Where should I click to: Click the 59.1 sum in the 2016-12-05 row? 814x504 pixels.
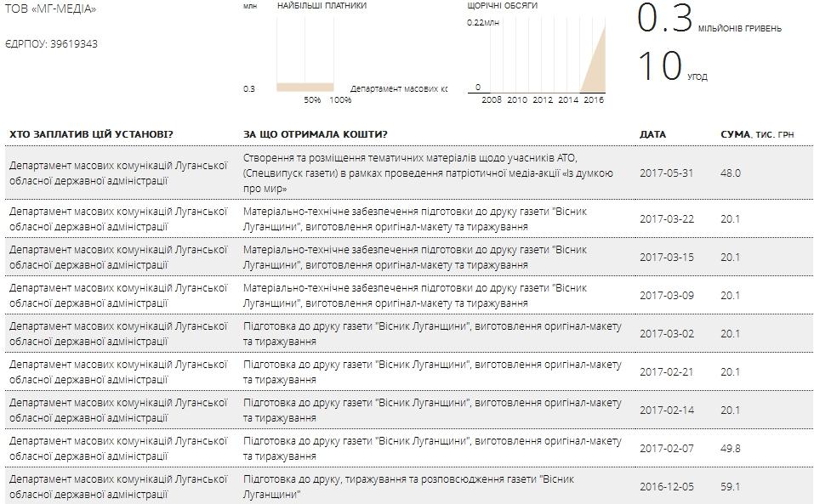coord(731,486)
